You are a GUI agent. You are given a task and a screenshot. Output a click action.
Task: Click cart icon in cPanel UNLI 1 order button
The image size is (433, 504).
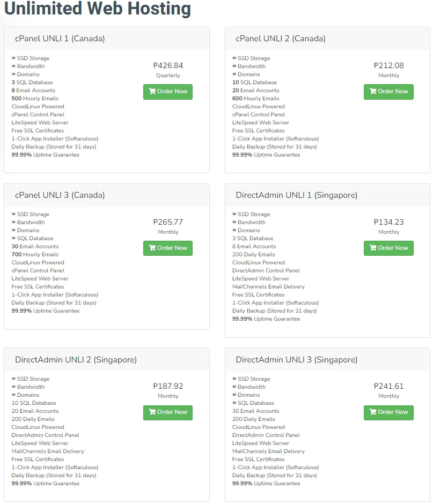pos(152,91)
